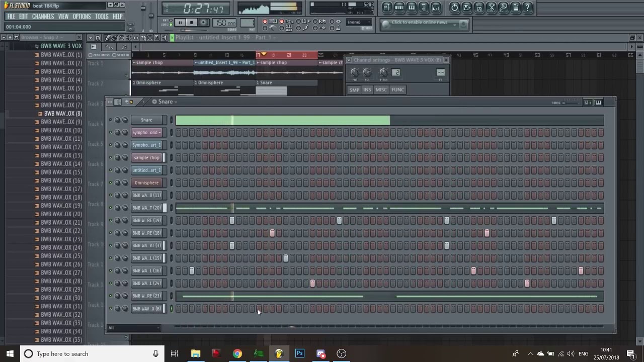
Task: Click the Help question-mark icon
Action: (x=528, y=7)
